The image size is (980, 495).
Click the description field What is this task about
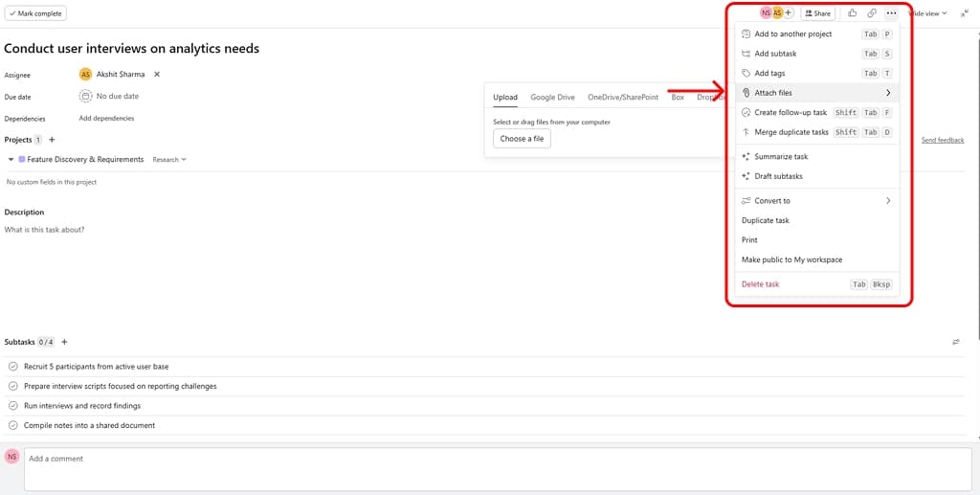[44, 230]
